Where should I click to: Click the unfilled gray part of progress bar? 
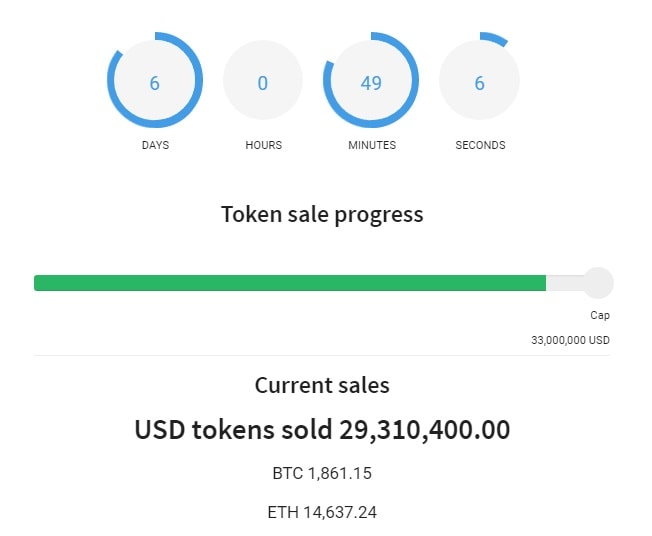tap(564, 283)
